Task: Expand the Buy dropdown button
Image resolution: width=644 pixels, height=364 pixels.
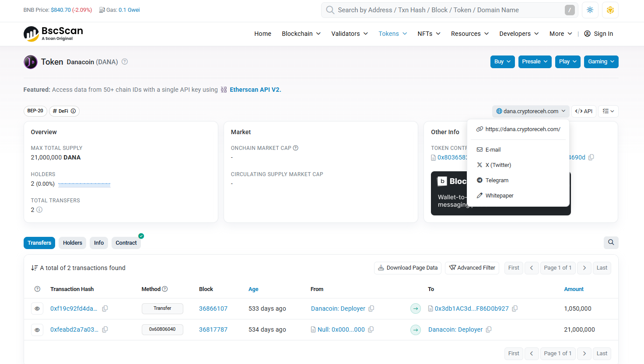Action: click(502, 62)
